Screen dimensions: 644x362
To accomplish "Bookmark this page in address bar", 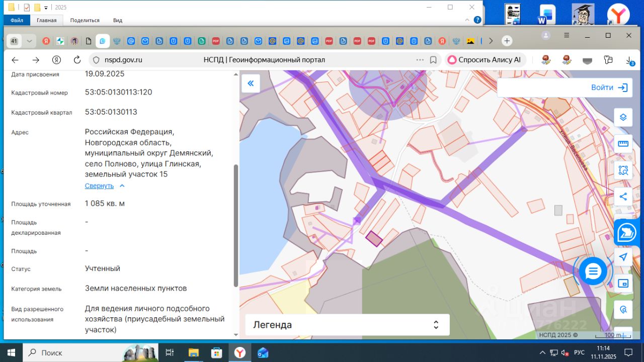I will pyautogui.click(x=433, y=60).
